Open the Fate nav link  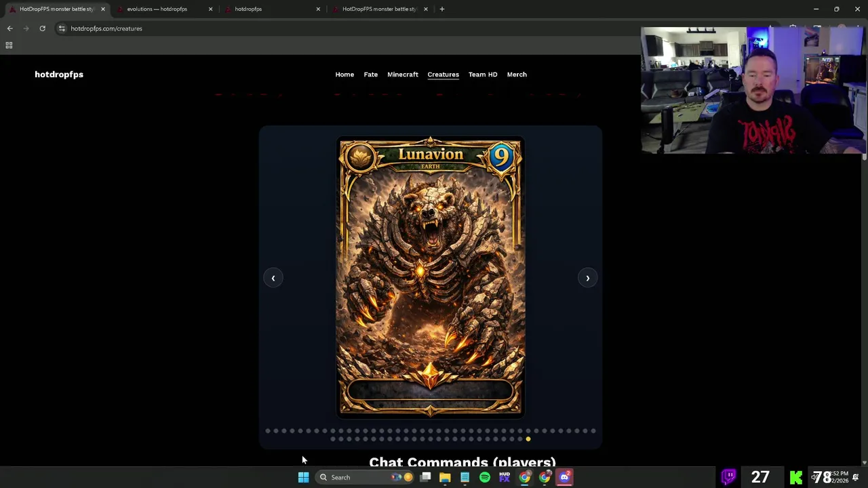coord(370,75)
